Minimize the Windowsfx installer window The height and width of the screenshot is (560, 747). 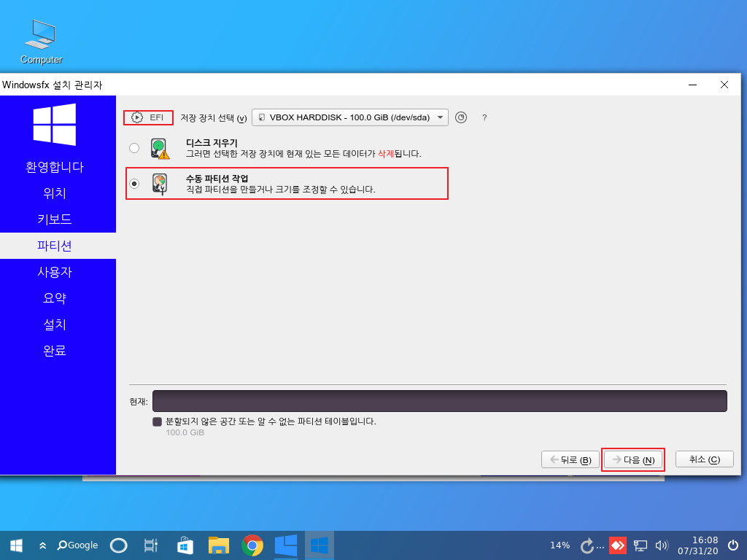pos(693,85)
